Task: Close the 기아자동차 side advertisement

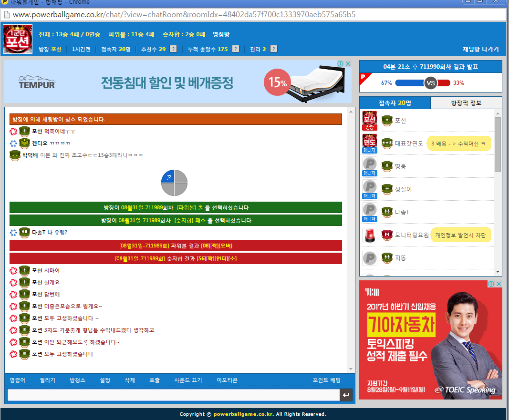Action: click(x=499, y=284)
